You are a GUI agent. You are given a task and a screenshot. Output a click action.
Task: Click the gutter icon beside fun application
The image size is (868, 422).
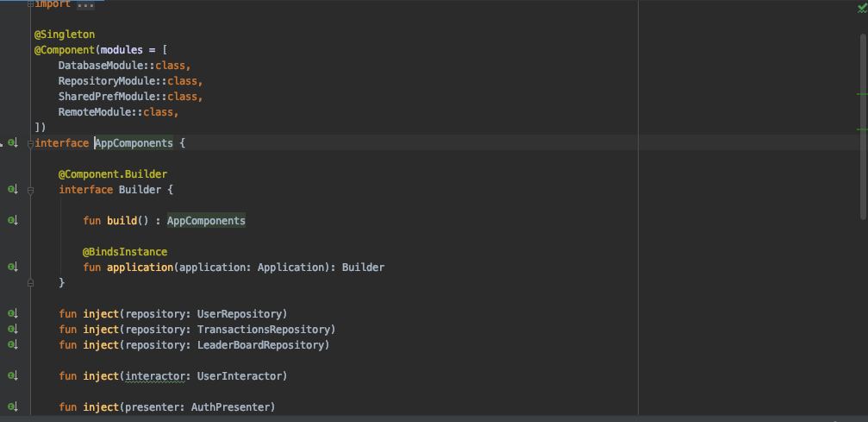13,268
